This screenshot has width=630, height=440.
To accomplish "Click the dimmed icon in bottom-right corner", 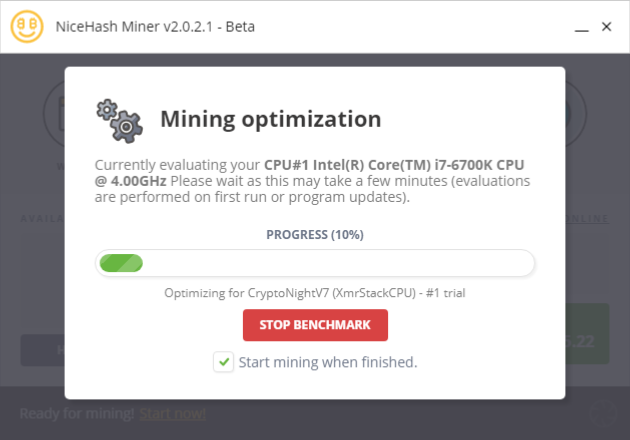I will coord(604,413).
